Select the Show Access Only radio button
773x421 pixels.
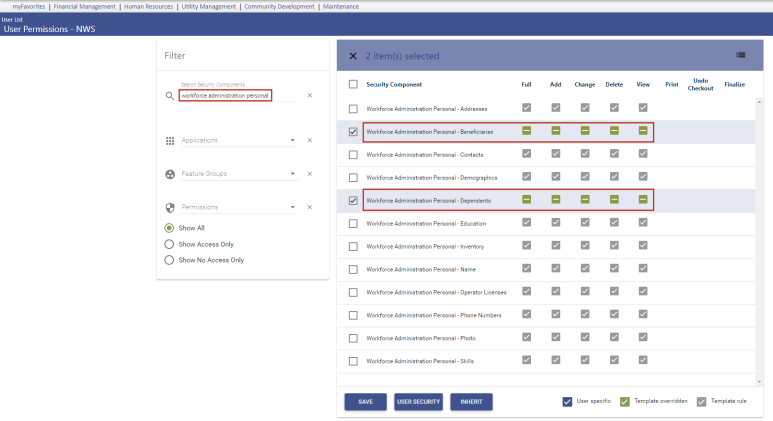[169, 244]
